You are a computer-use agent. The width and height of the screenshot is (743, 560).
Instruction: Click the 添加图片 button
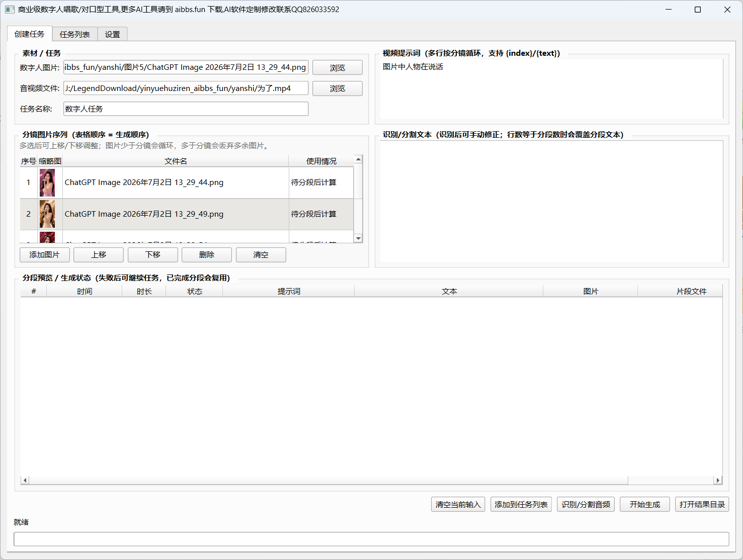tap(44, 255)
